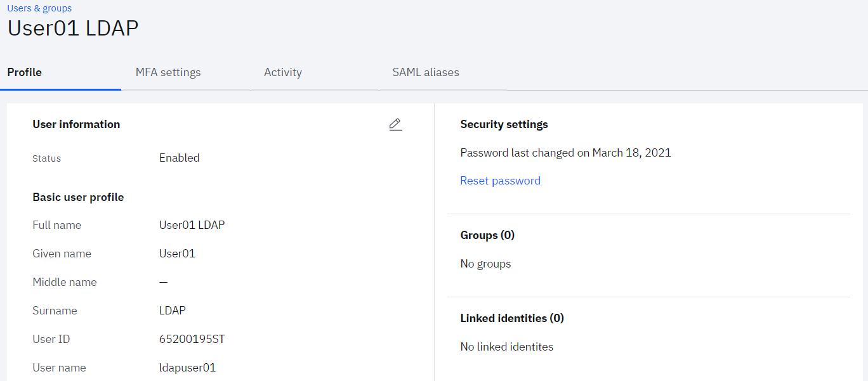Click the Security settings heading

[504, 124]
